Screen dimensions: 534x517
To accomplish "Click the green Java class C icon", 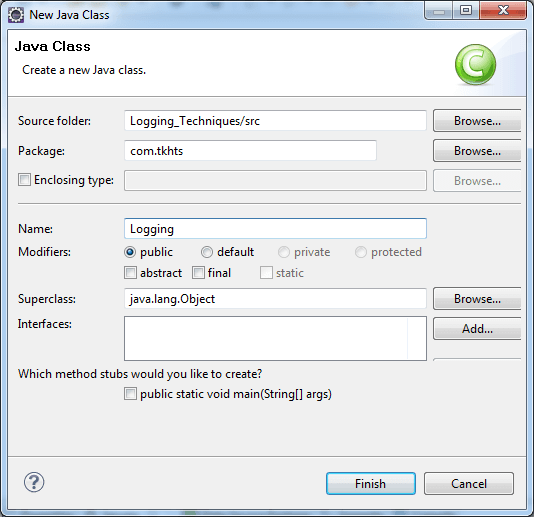I will point(475,64).
